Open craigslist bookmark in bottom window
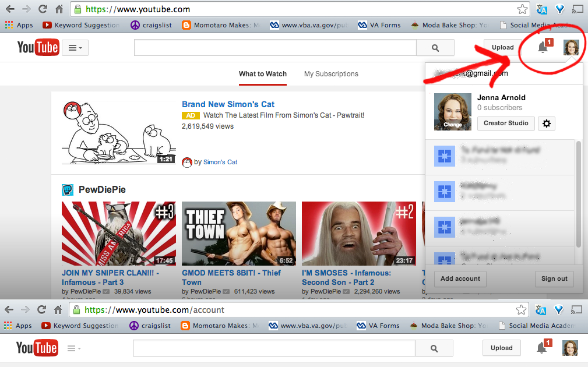588x367 pixels. point(150,326)
